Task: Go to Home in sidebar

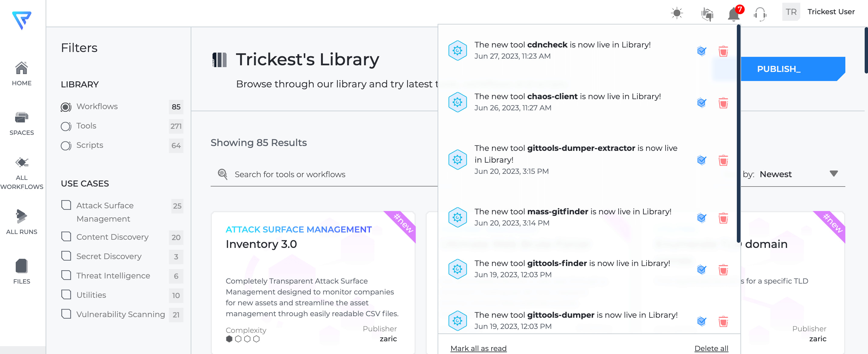Action: click(21, 74)
